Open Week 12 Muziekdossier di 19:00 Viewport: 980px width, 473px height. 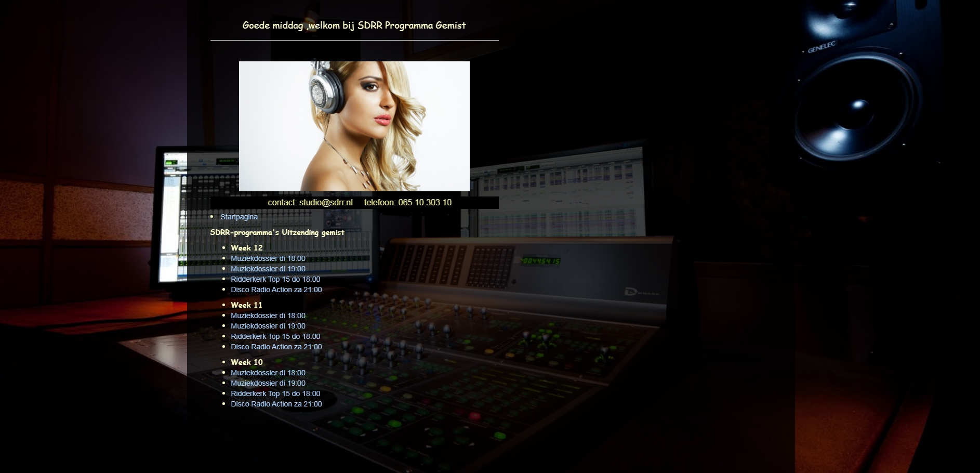coord(268,269)
